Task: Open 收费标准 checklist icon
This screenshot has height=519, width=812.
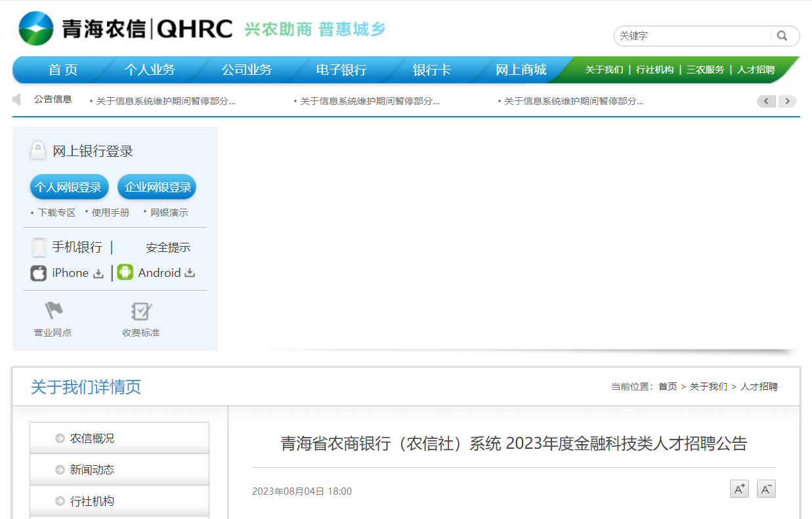Action: pyautogui.click(x=140, y=311)
